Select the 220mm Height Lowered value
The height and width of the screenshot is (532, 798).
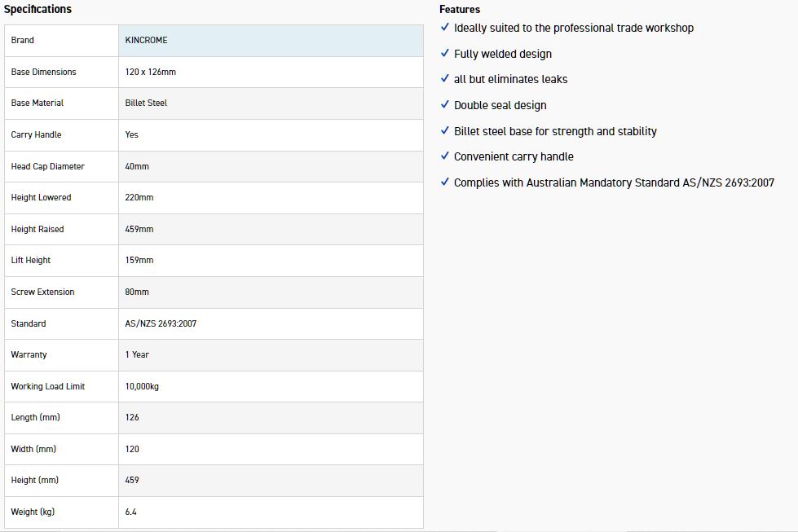(139, 197)
